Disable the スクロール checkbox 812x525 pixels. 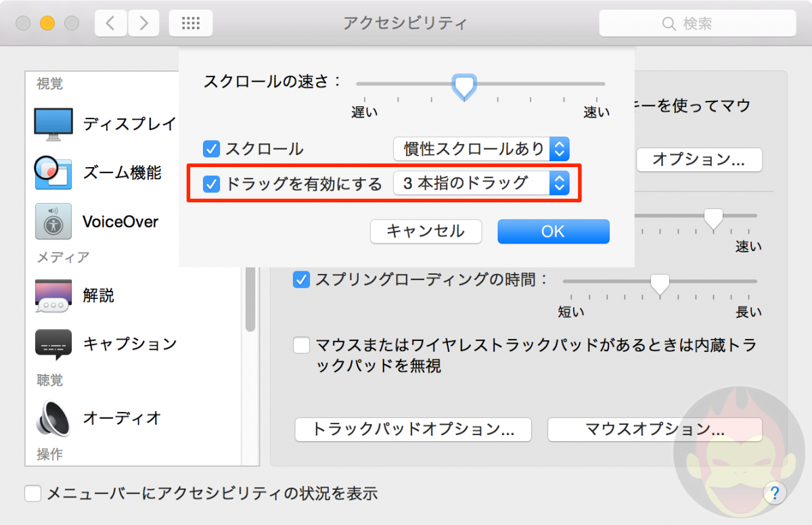pos(212,149)
